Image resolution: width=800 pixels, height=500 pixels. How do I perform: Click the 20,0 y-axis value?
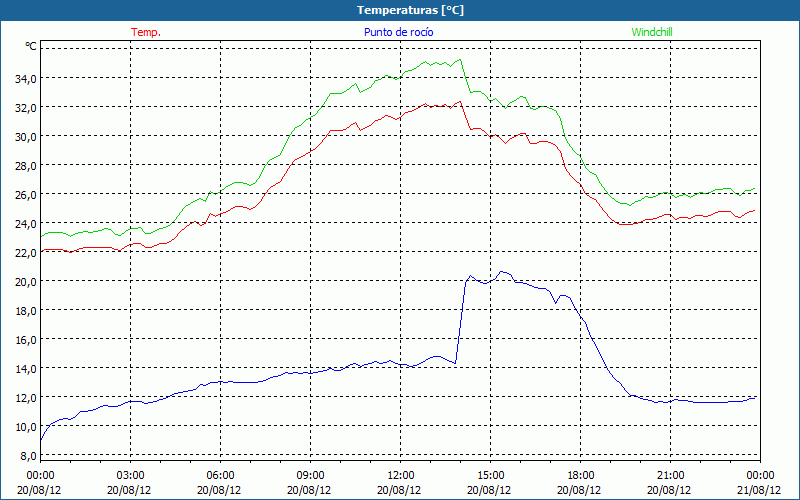[25, 281]
